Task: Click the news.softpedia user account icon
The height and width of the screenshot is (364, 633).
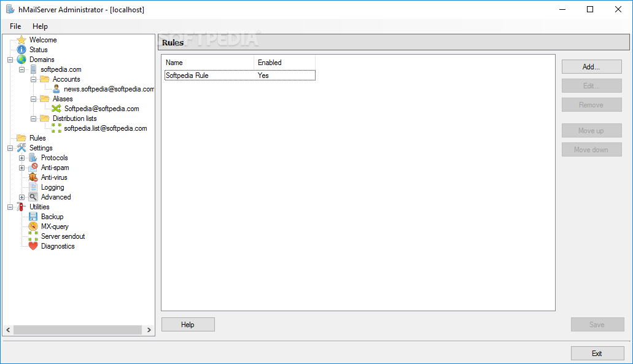Action: pos(56,89)
